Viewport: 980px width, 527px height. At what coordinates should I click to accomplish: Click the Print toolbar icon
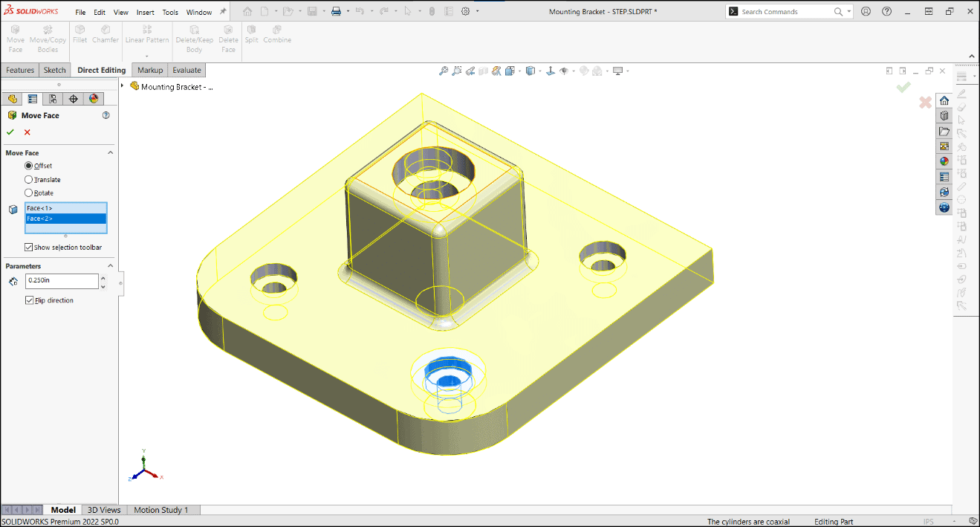point(336,11)
